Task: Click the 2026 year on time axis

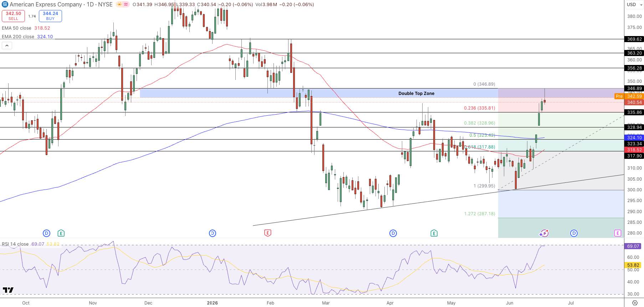Action: click(212, 303)
